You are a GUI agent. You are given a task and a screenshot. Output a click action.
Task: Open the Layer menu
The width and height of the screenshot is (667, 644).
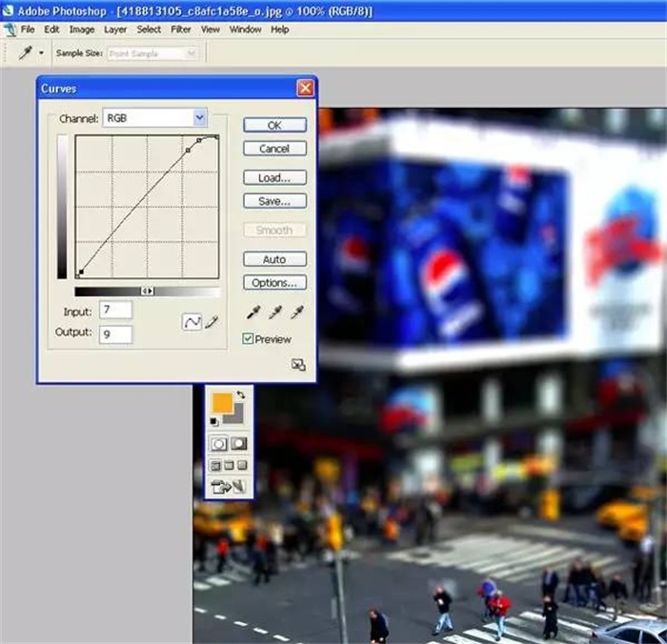point(115,30)
